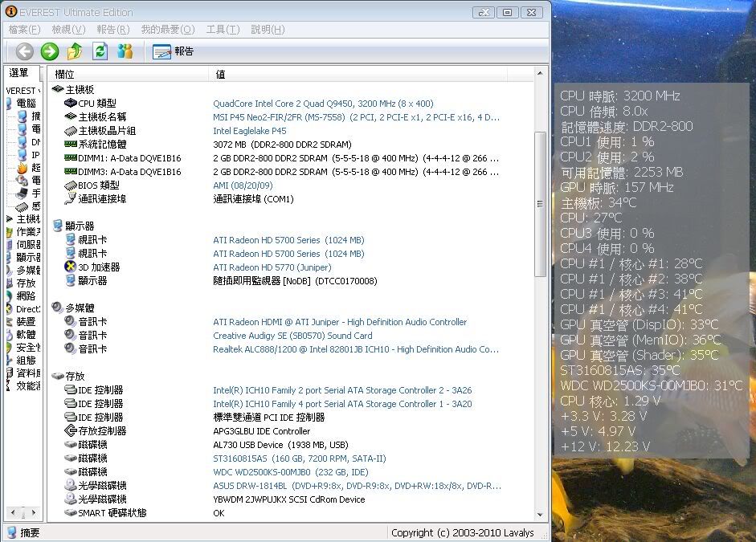Image resolution: width=756 pixels, height=542 pixels.
Task: Open the 報告(R) menu
Action: (113, 30)
